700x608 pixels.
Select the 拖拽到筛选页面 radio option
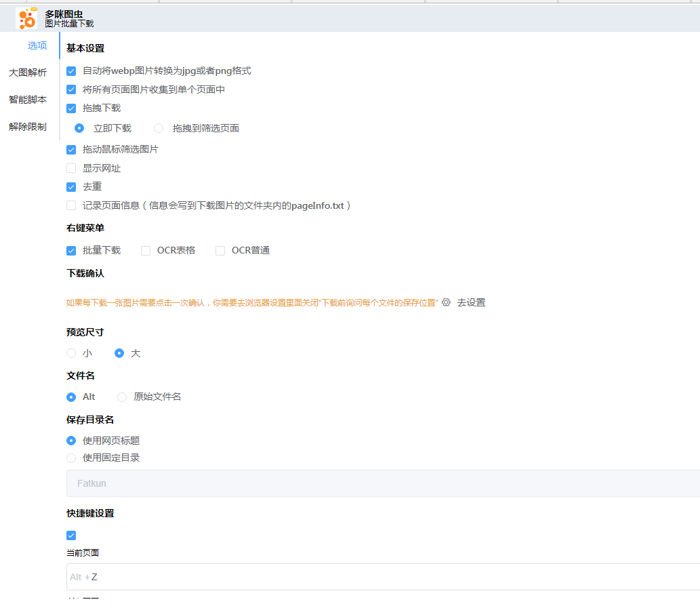click(159, 128)
